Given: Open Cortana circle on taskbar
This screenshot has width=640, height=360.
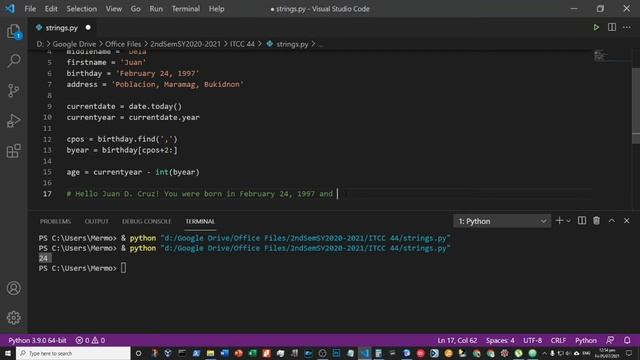Looking at the screenshot, I should point(138,353).
